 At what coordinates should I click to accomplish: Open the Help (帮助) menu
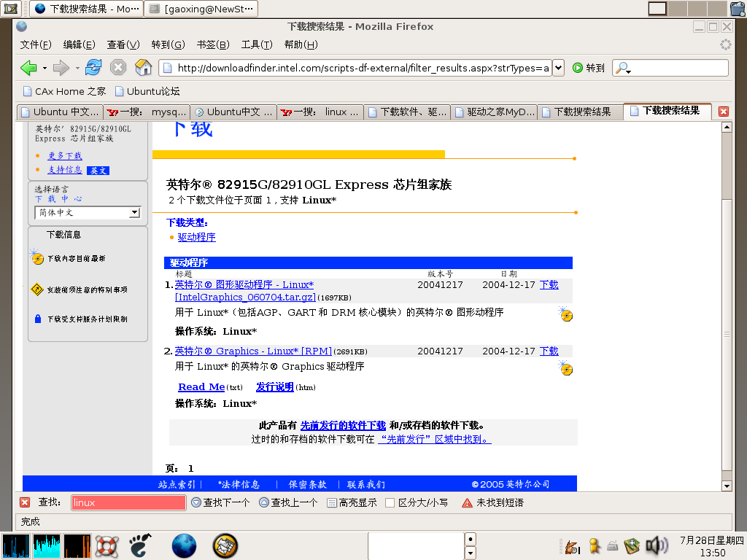(301, 44)
